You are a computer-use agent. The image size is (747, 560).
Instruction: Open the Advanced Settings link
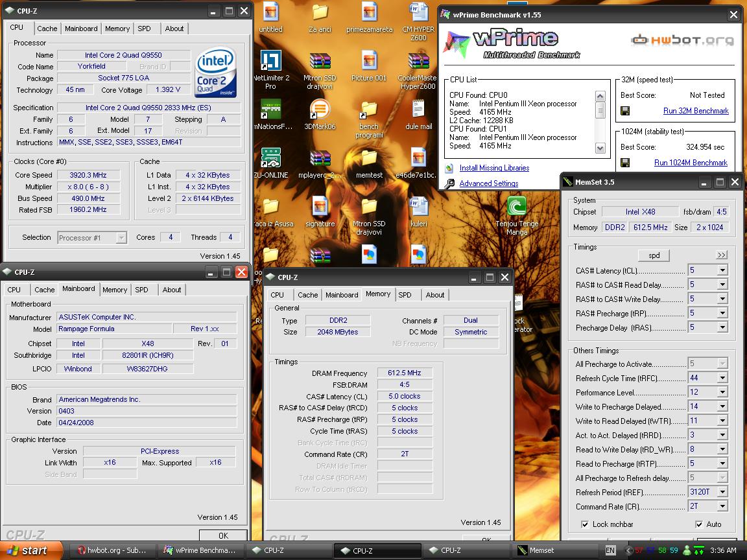[489, 183]
